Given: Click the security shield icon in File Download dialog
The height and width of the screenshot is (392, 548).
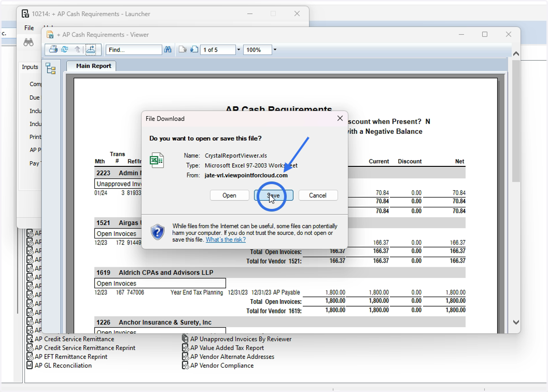Looking at the screenshot, I should tap(158, 232).
